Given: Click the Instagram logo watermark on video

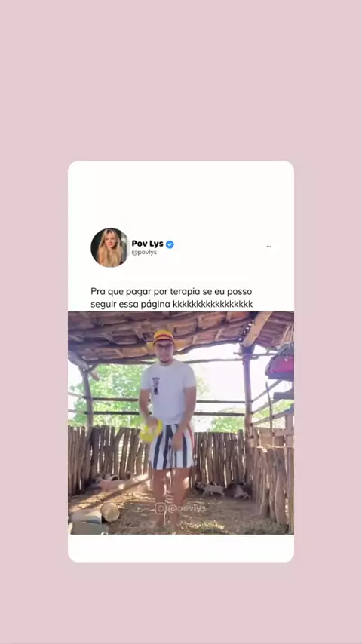Looking at the screenshot, I should (160, 508).
